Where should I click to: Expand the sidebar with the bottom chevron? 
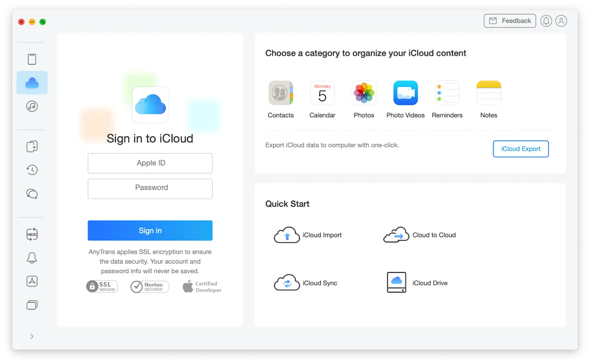(32, 336)
